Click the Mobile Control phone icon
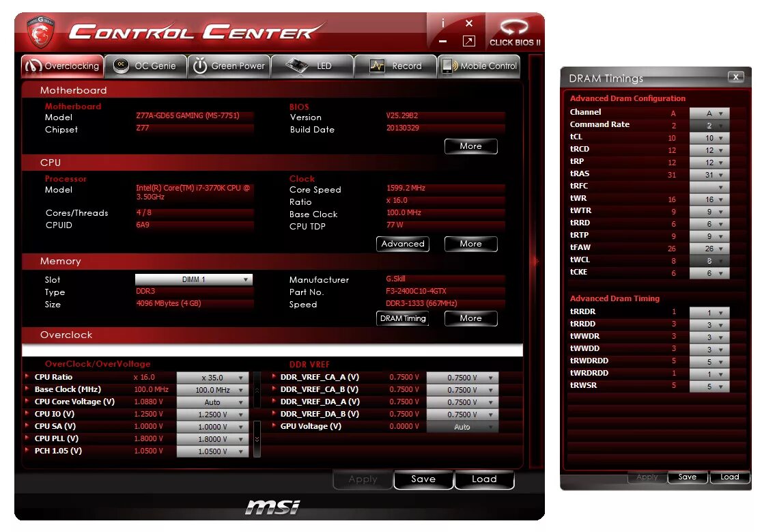 (x=448, y=66)
